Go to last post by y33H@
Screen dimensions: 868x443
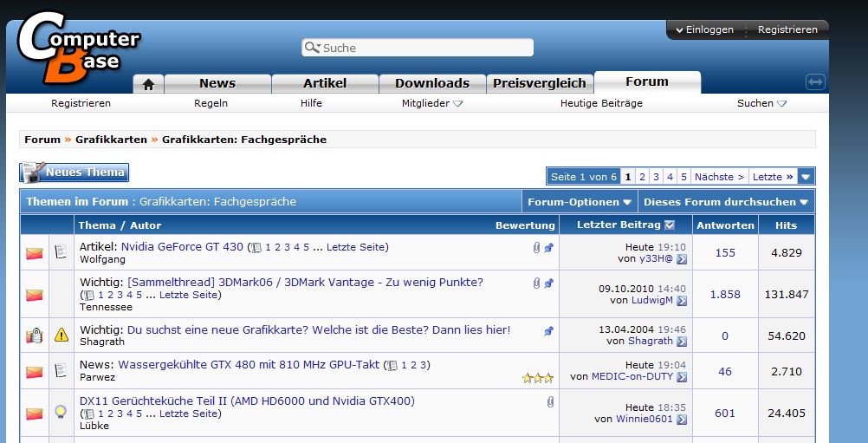click(x=682, y=259)
